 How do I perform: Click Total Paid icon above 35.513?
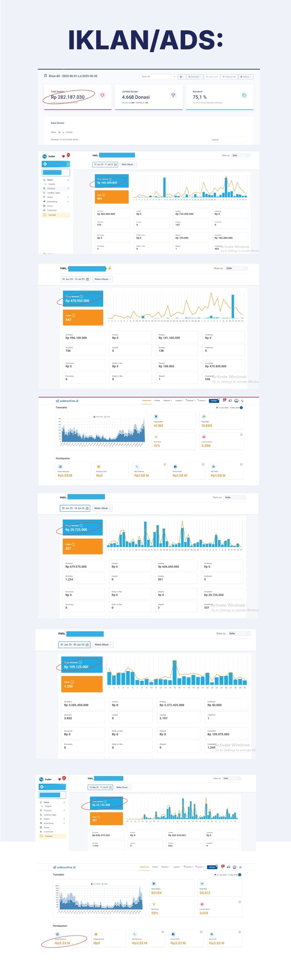click(202, 884)
